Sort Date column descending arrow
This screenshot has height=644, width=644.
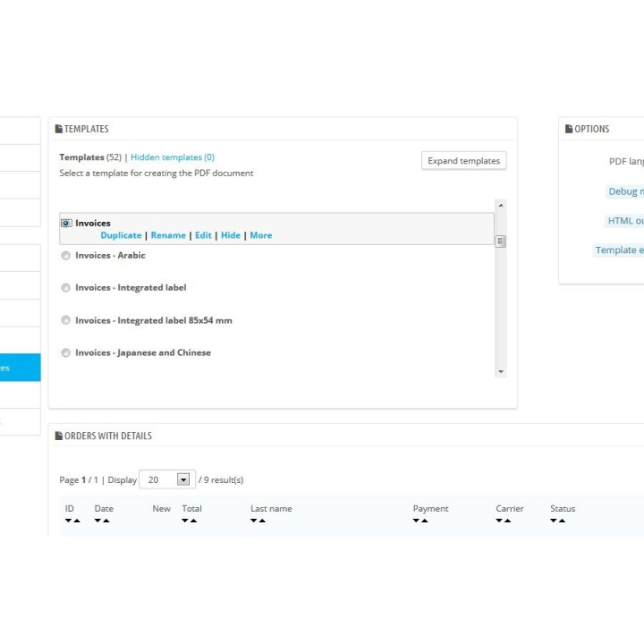point(97,521)
